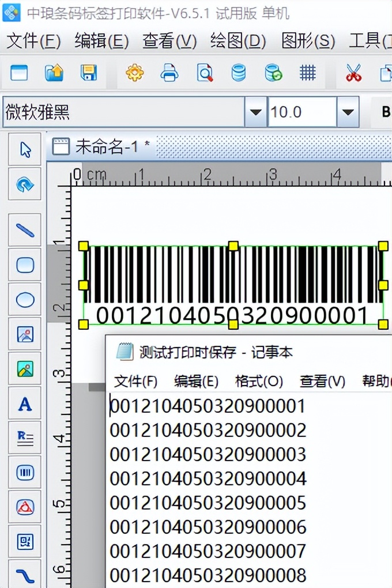The image size is (392, 588).
Task: Select the triangle shape tool icon
Action: (25, 507)
